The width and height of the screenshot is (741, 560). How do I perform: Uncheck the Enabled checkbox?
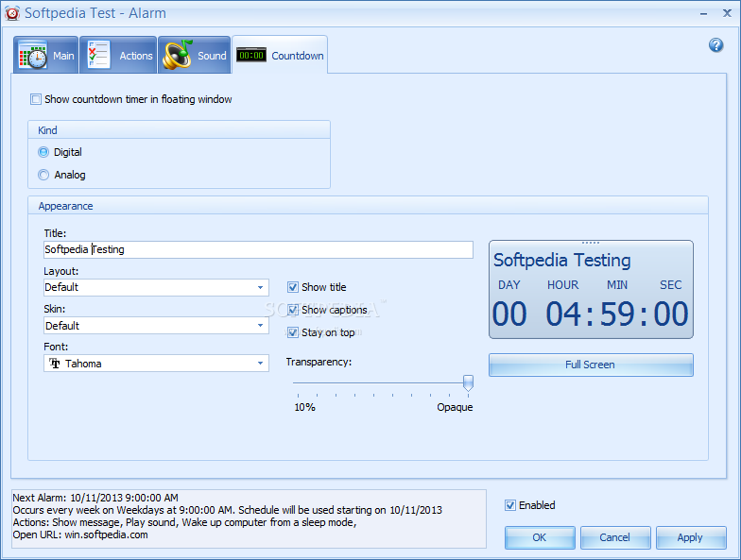click(510, 505)
